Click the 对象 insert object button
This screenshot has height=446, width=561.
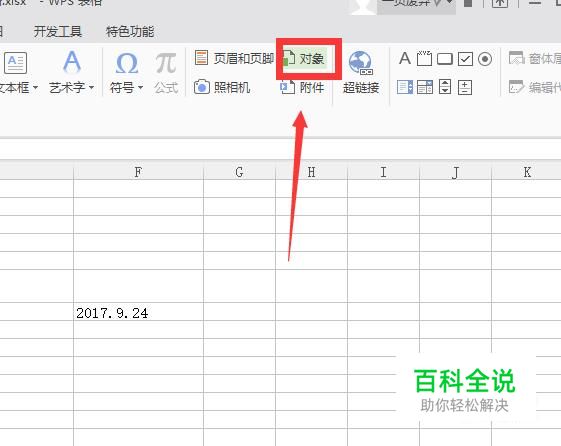click(304, 58)
